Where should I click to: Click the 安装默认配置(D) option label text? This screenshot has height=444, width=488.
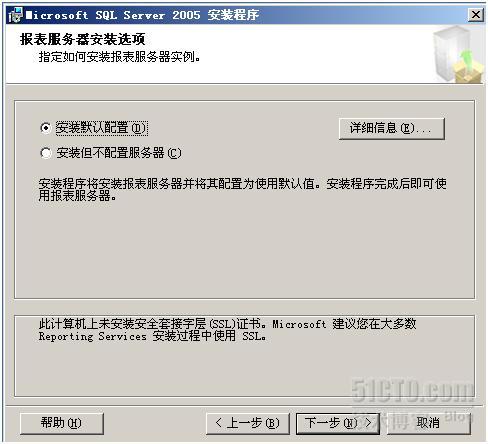coord(101,128)
